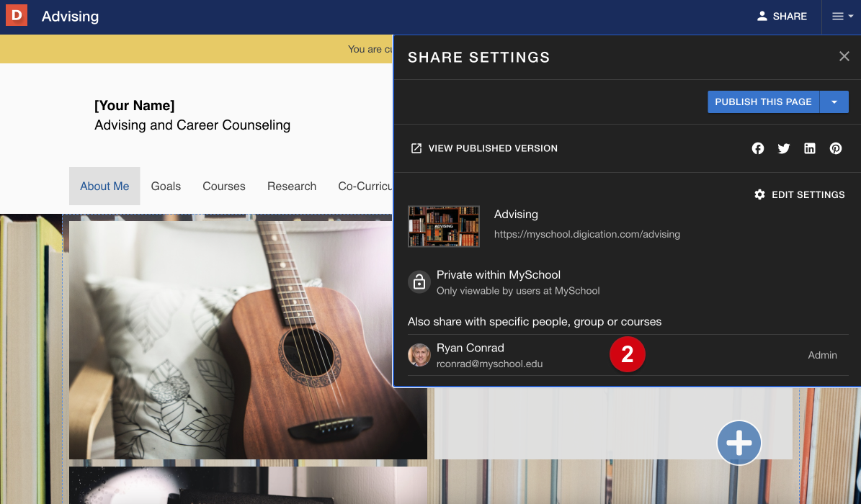Share to Facebook icon
Viewport: 861px width, 504px height.
point(758,148)
